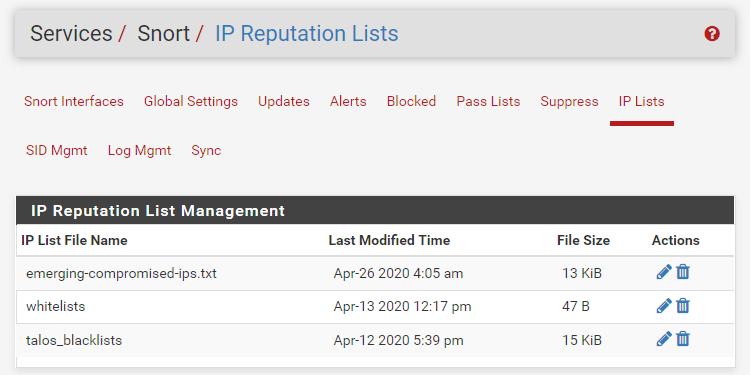Screen dimensions: 750x375
Task: Click the red help question mark icon
Action: point(712,34)
